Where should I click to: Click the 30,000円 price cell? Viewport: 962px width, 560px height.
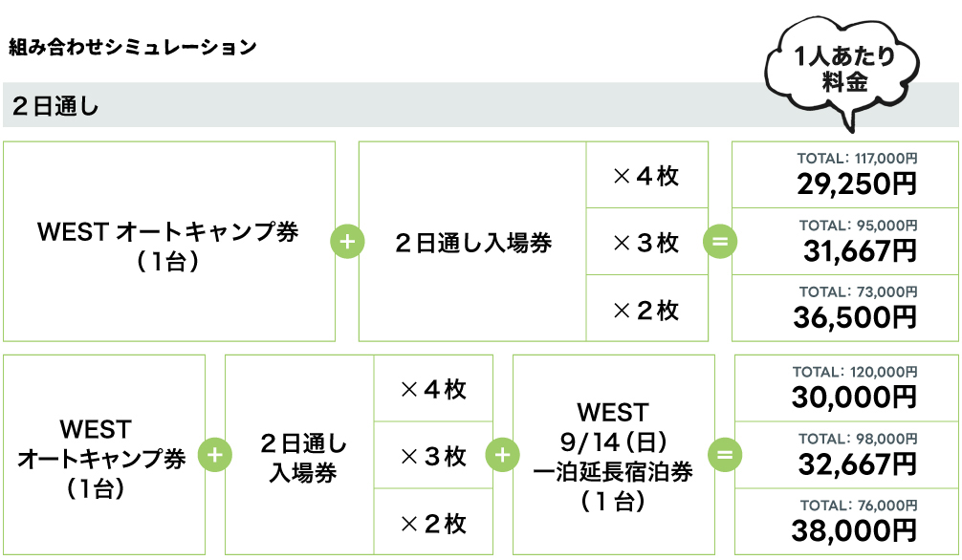pyautogui.click(x=846, y=389)
